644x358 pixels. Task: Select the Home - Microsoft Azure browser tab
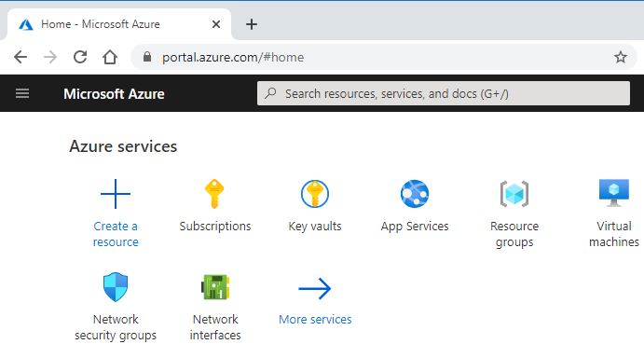[x=119, y=24]
